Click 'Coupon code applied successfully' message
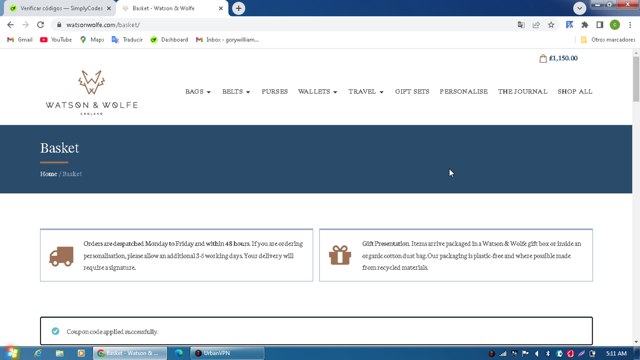The width and height of the screenshot is (640, 360). tap(112, 331)
